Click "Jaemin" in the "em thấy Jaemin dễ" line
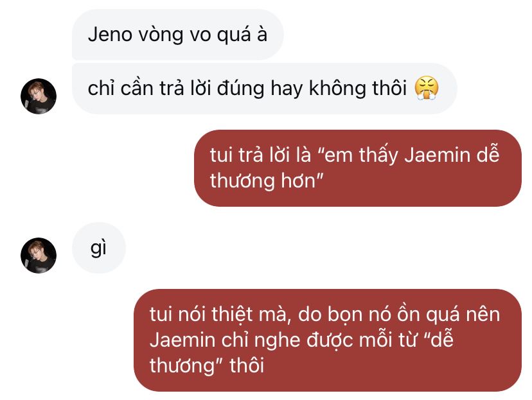The width and height of the screenshot is (532, 400). coord(438,155)
